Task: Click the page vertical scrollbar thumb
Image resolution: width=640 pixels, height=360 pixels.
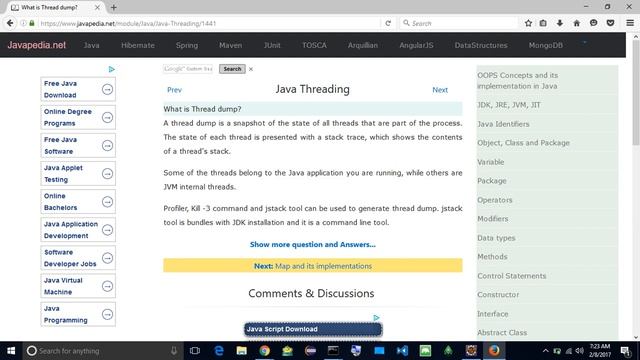Action: pos(636,93)
